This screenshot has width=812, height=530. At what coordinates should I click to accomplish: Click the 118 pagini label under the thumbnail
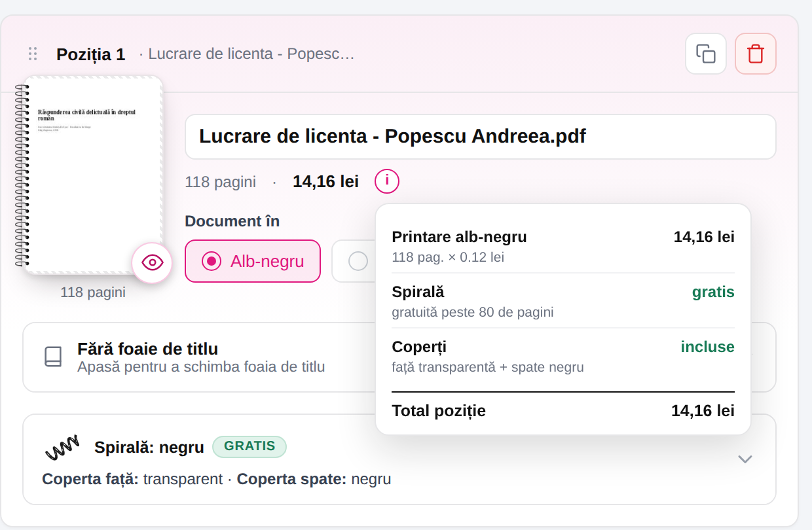click(93, 292)
